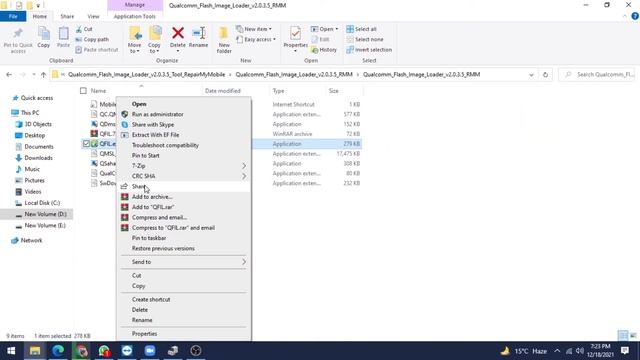
Task: Switch to large icons view button
Action: (633, 336)
